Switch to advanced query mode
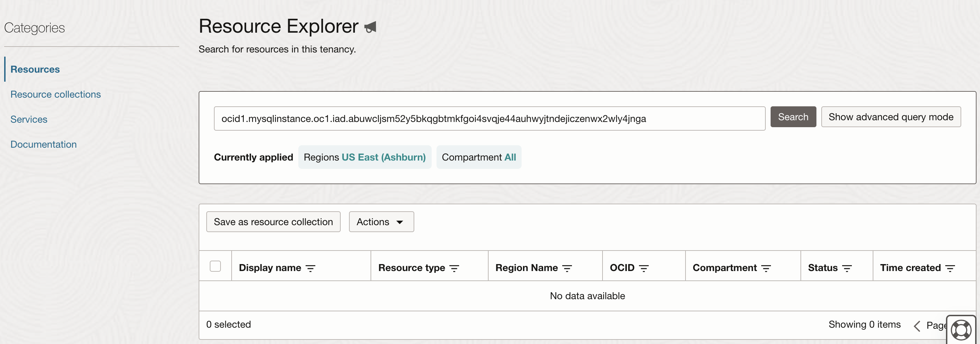The image size is (980, 344). [891, 117]
